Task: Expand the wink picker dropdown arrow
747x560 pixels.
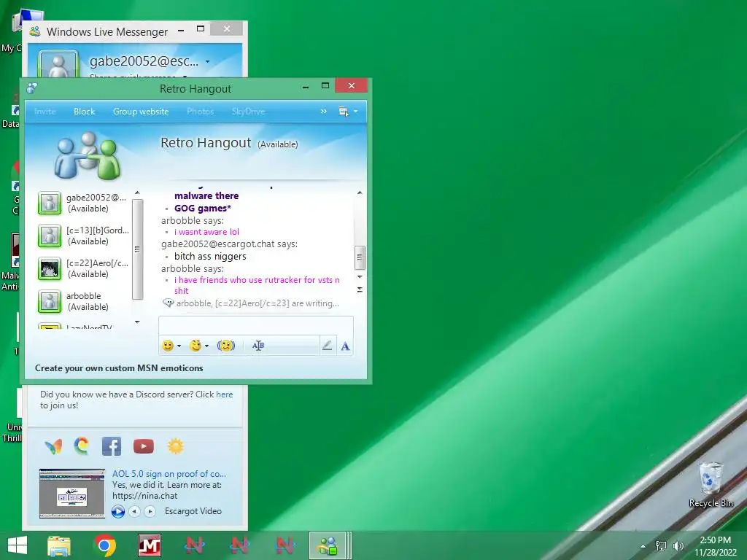Action: (x=206, y=346)
